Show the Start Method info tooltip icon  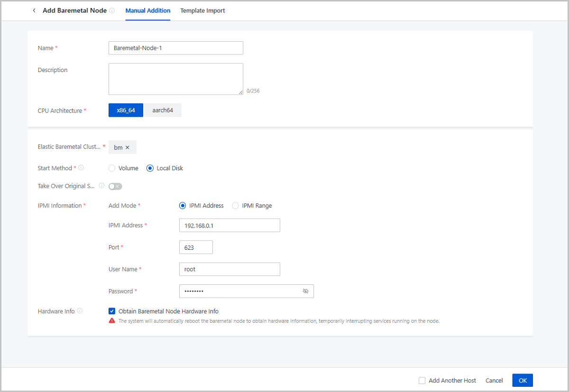click(81, 168)
